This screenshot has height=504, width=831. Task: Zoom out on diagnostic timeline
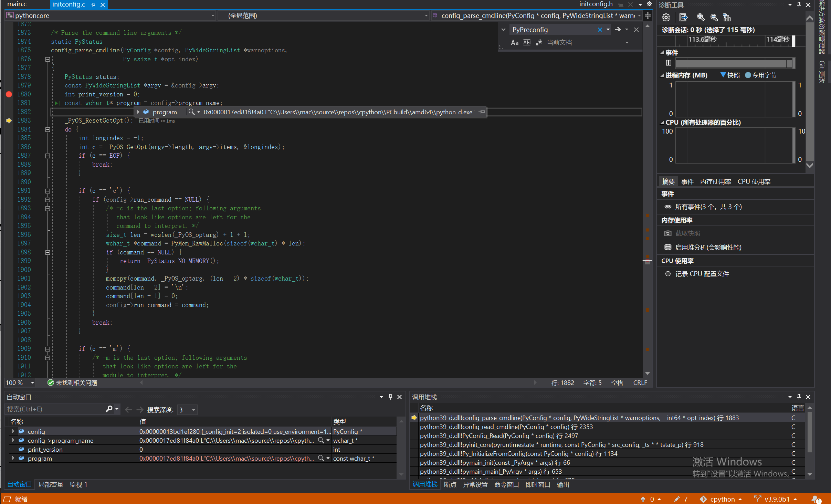click(714, 18)
